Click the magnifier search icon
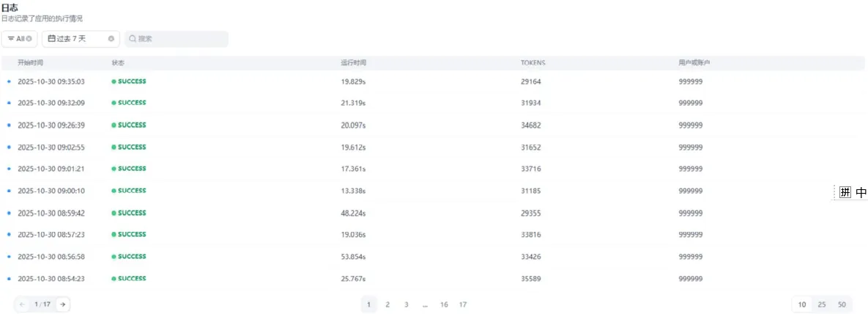Screen dimensions: 868x314 coord(133,38)
